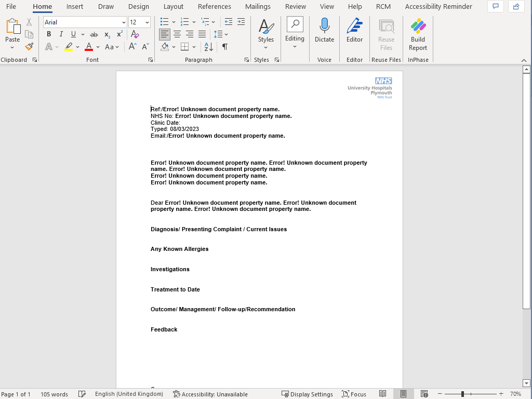Open the font size dropdown
This screenshot has width=532, height=399.
coord(147,22)
